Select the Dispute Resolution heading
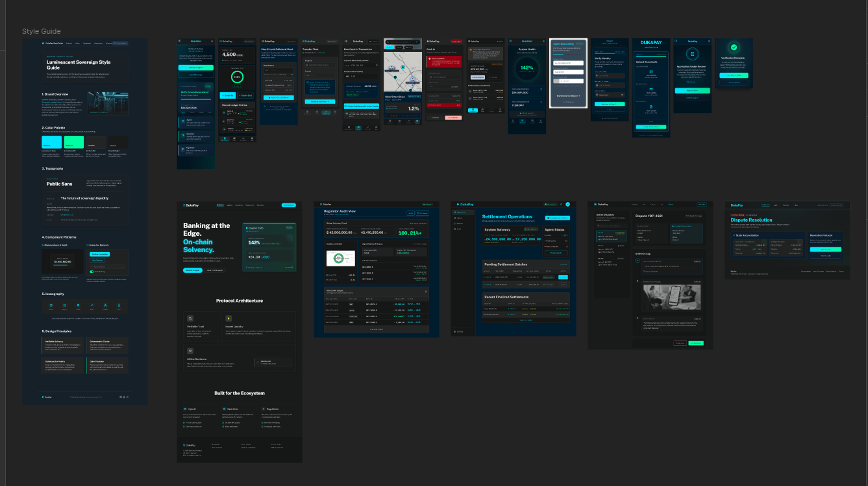 click(x=752, y=220)
